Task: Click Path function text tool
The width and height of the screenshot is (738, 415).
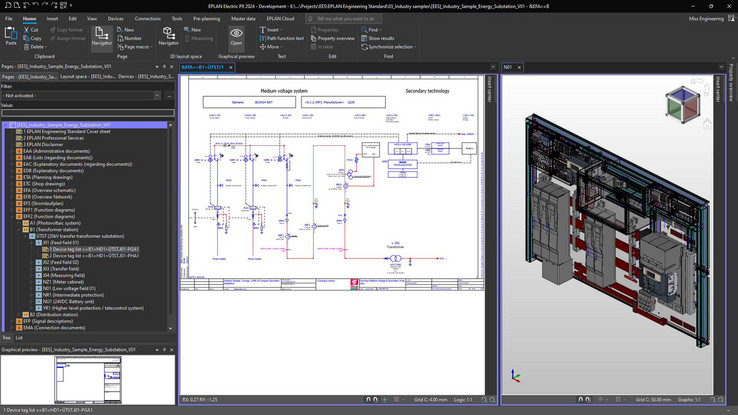Action: 285,38
